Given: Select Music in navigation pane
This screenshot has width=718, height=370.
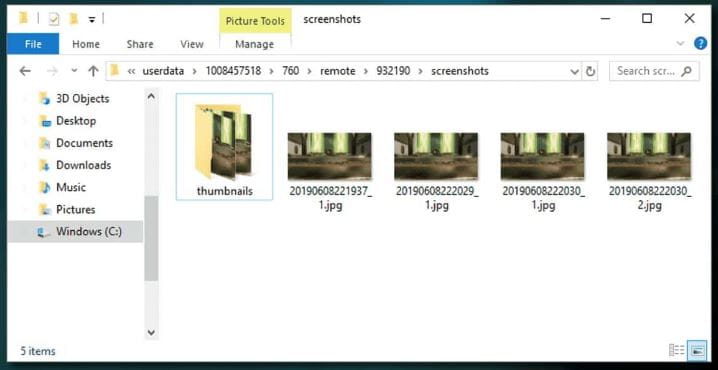Looking at the screenshot, I should 71,187.
